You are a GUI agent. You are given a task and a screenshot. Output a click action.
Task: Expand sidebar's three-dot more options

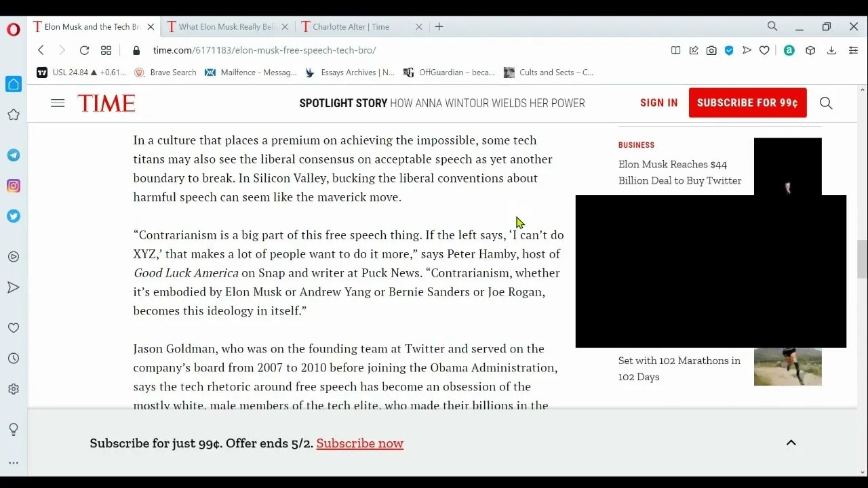(14, 463)
